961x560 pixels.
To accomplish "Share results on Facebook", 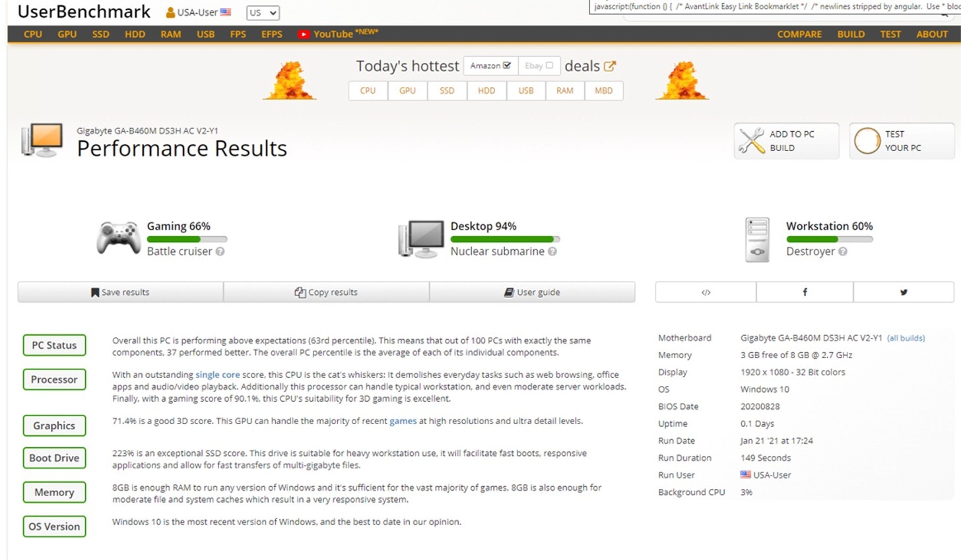I will pos(805,292).
